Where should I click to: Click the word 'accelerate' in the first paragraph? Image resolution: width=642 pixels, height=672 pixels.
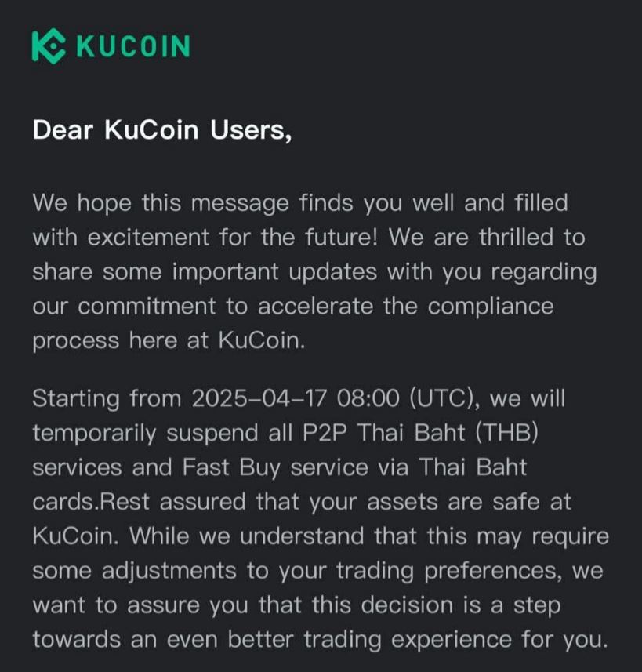[x=315, y=307]
